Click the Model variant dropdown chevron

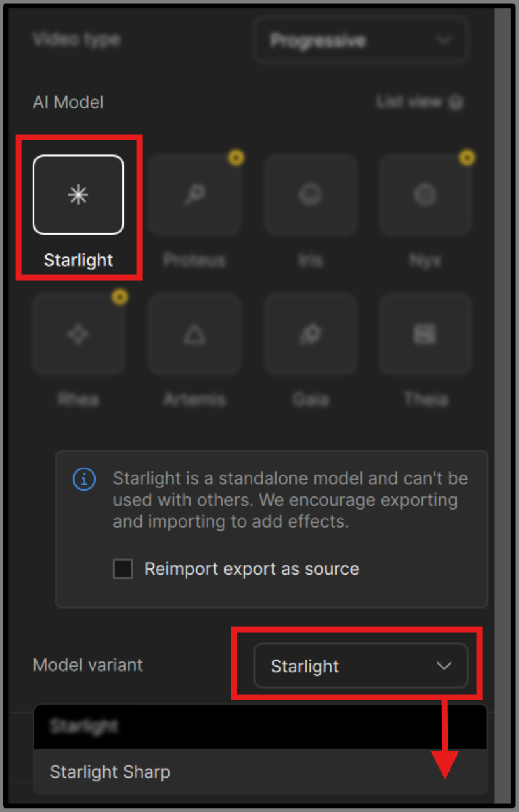(444, 666)
